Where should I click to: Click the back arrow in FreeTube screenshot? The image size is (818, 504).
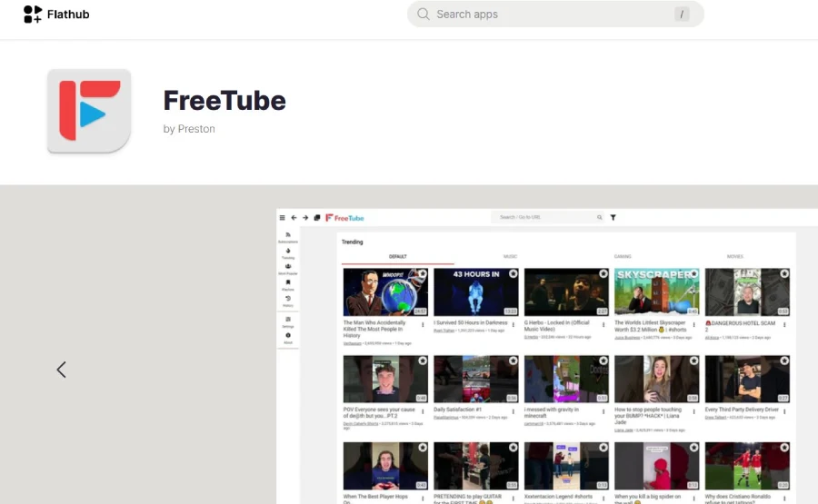(294, 217)
